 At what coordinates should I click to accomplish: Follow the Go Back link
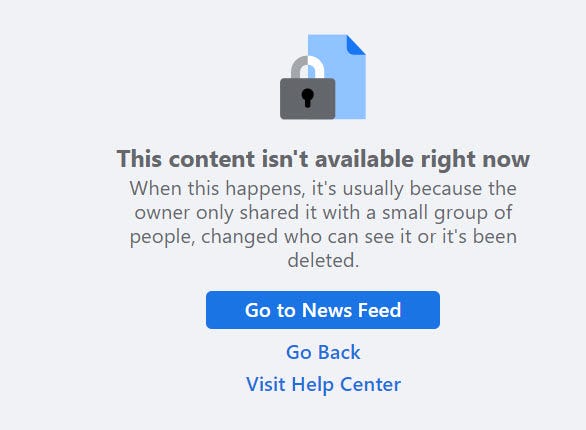click(323, 352)
